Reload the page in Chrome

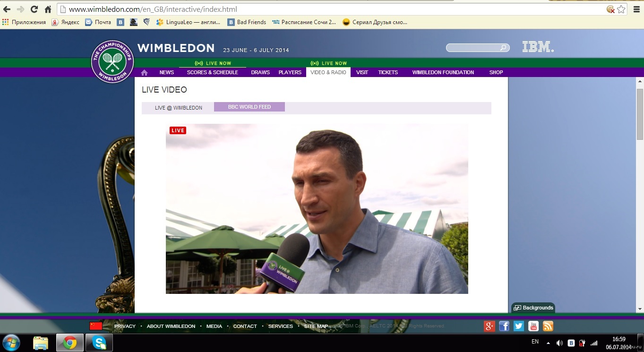34,9
